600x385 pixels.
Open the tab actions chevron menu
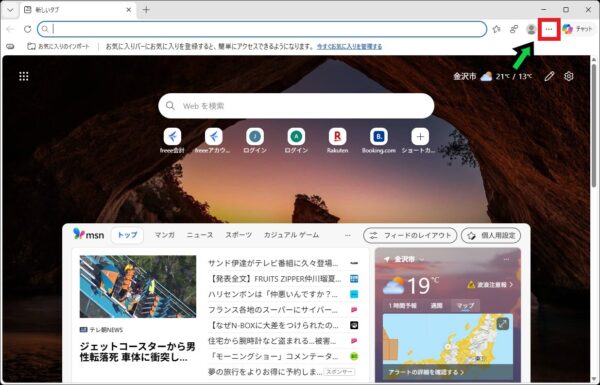click(x=10, y=10)
